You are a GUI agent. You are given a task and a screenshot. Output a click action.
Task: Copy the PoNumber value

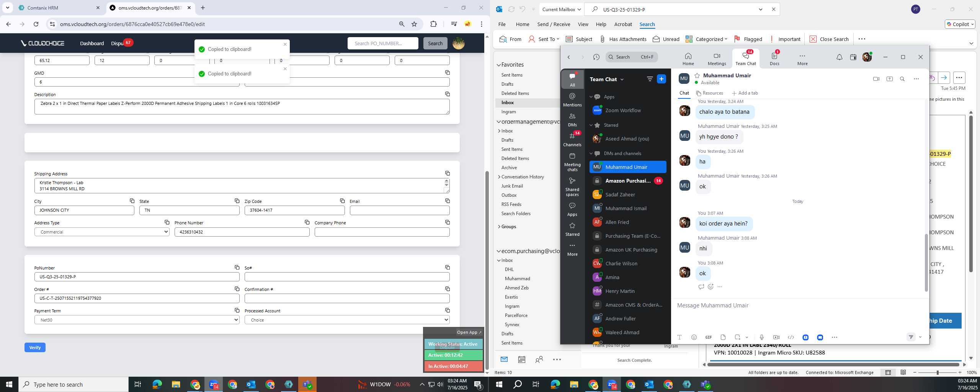pyautogui.click(x=237, y=267)
